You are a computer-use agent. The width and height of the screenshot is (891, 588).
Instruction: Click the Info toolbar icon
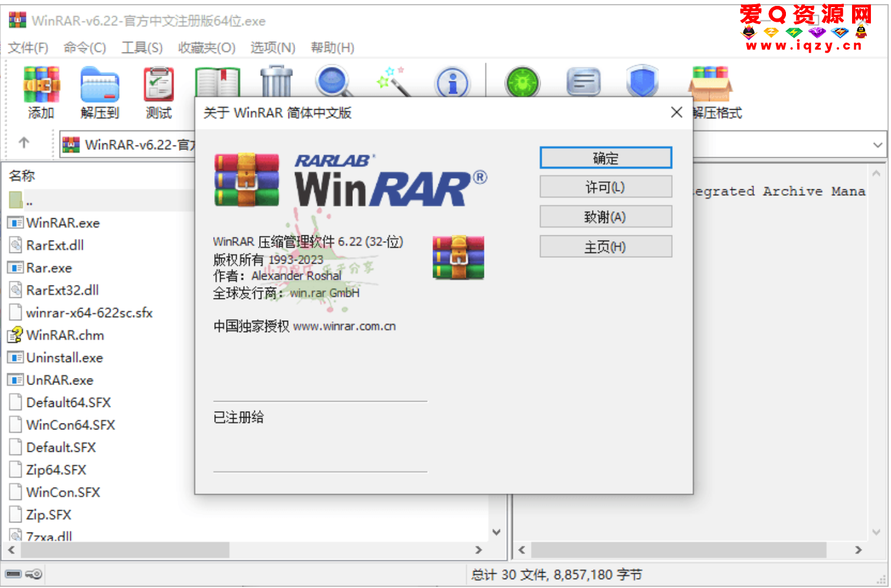click(452, 83)
